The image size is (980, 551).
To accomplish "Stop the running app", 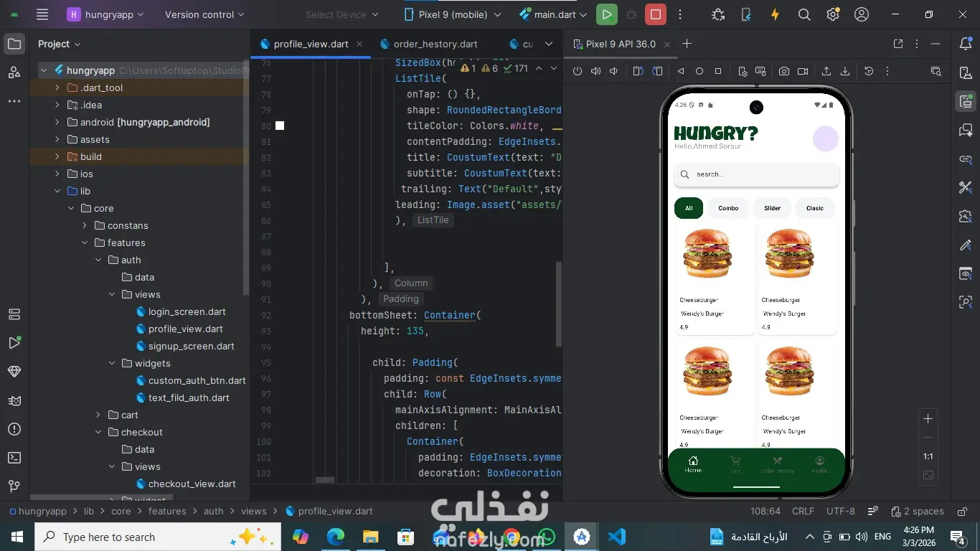I will click(x=655, y=14).
